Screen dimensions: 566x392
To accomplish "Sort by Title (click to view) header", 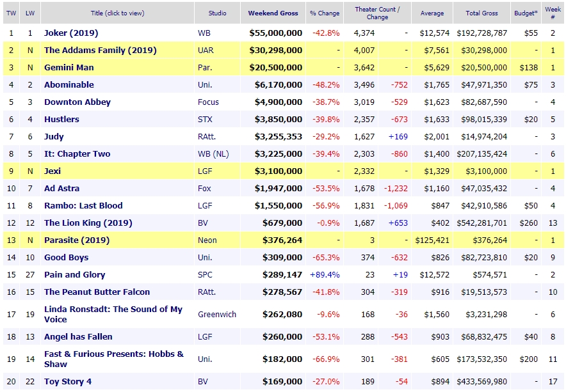I will pos(117,13).
